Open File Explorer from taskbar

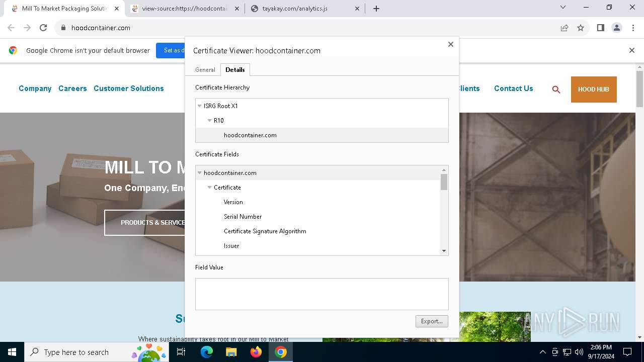pyautogui.click(x=231, y=352)
